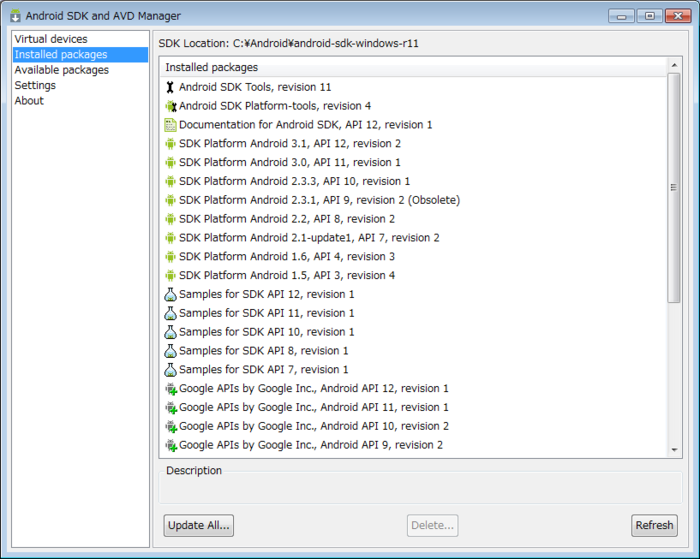The height and width of the screenshot is (559, 700).
Task: Click the vertical scrollbar thumb of package list
Action: 674,188
